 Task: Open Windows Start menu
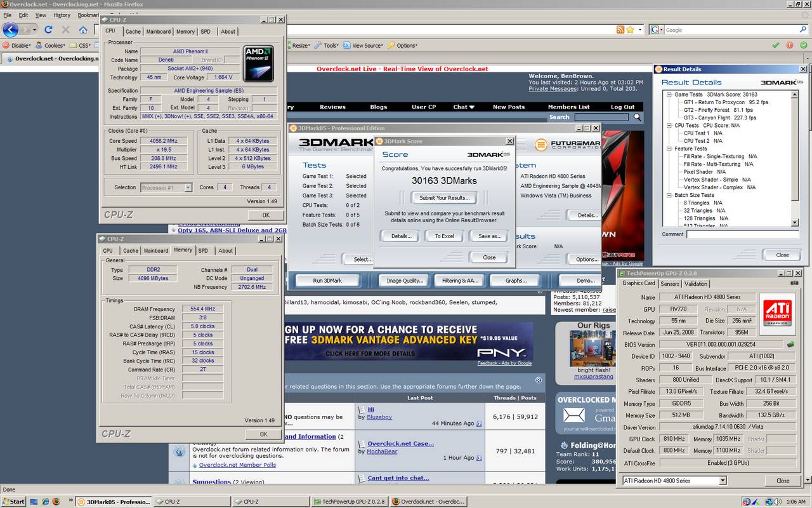[13, 501]
